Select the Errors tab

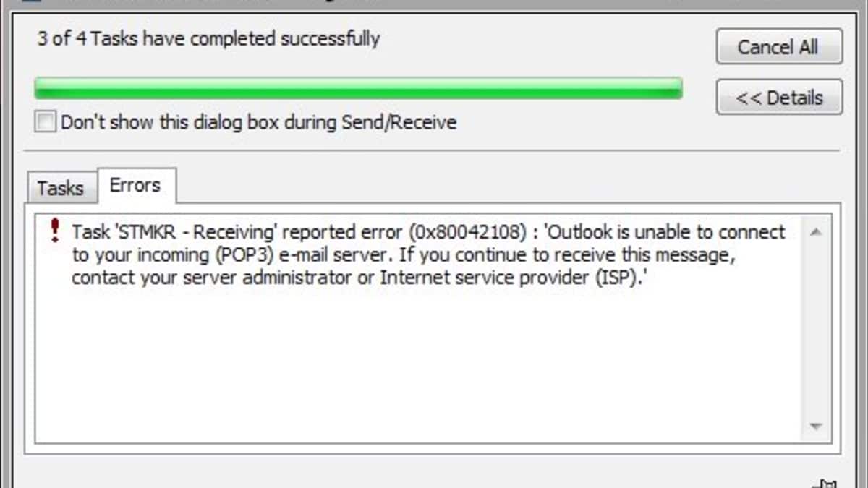[135, 185]
